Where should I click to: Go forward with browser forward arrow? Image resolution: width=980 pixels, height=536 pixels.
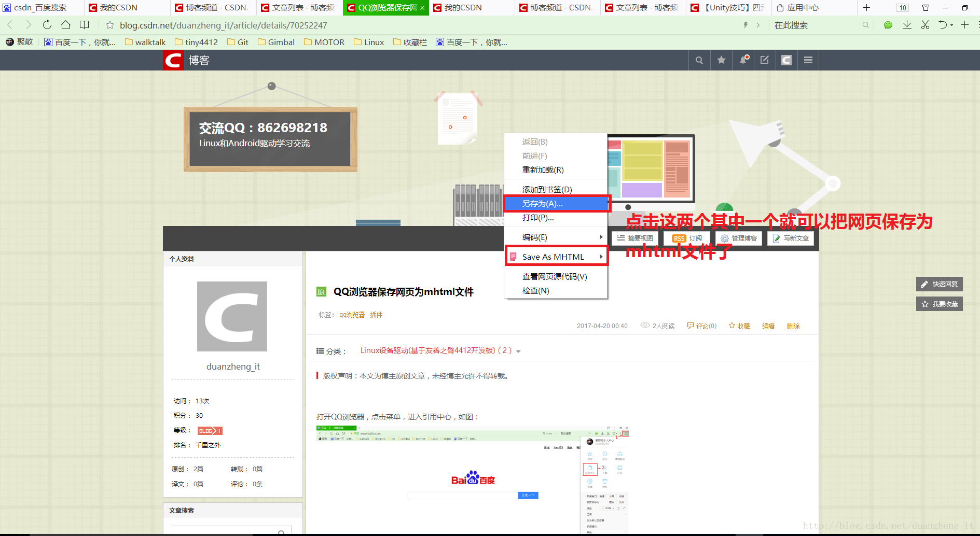pos(29,25)
